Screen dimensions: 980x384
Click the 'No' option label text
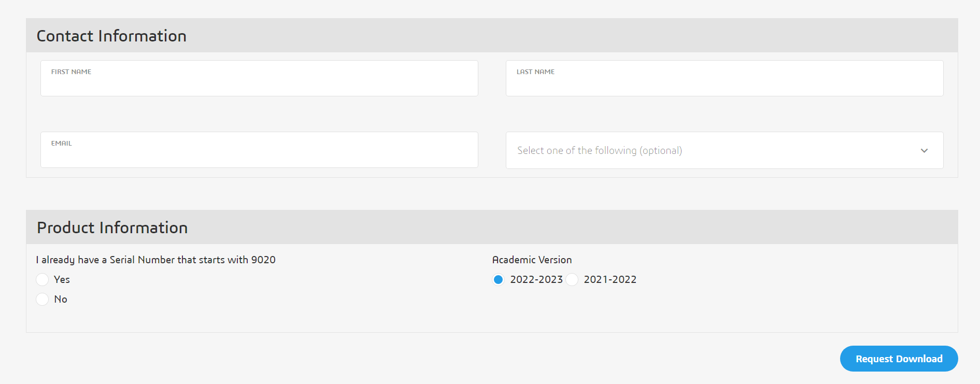(61, 300)
